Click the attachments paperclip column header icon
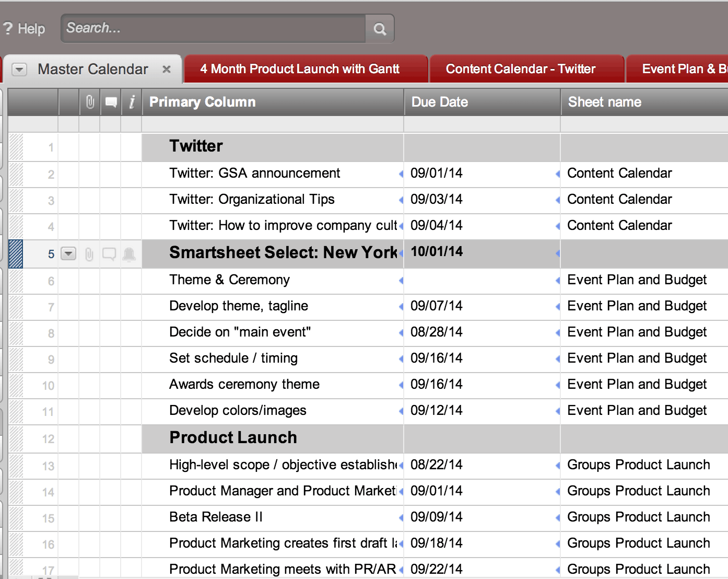 coord(90,102)
